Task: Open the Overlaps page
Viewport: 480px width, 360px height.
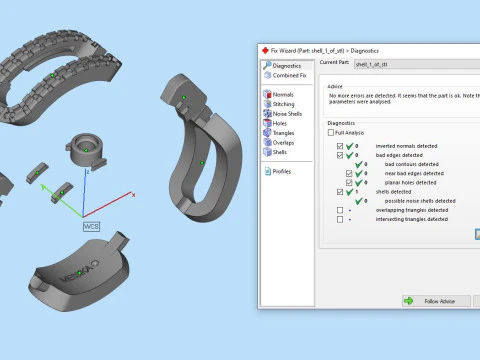Action: (x=283, y=143)
